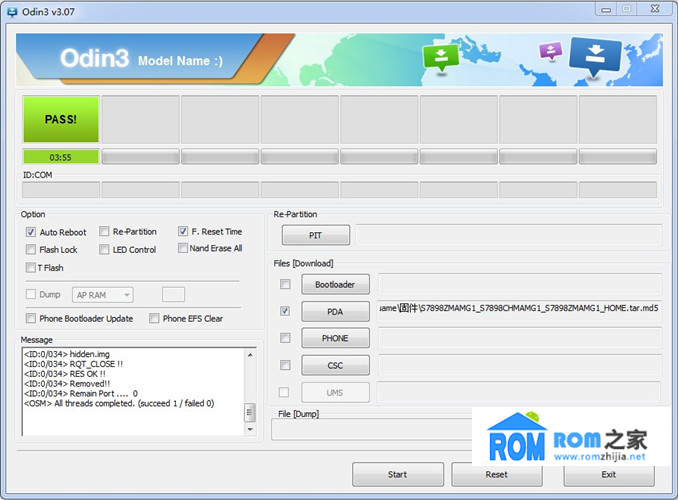The image size is (678, 500).
Task: Click the PIT button
Action: tap(316, 235)
